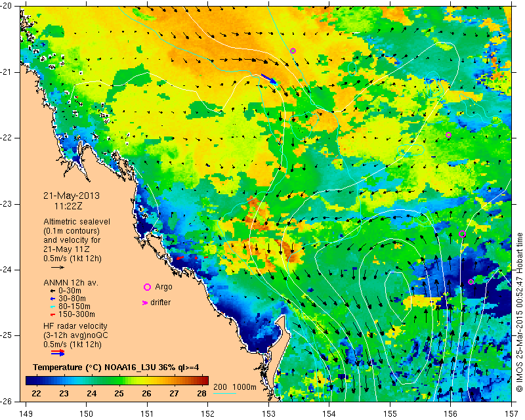Click the magenta Argo circle in legend
This screenshot has height=420, width=525.
[147, 287]
